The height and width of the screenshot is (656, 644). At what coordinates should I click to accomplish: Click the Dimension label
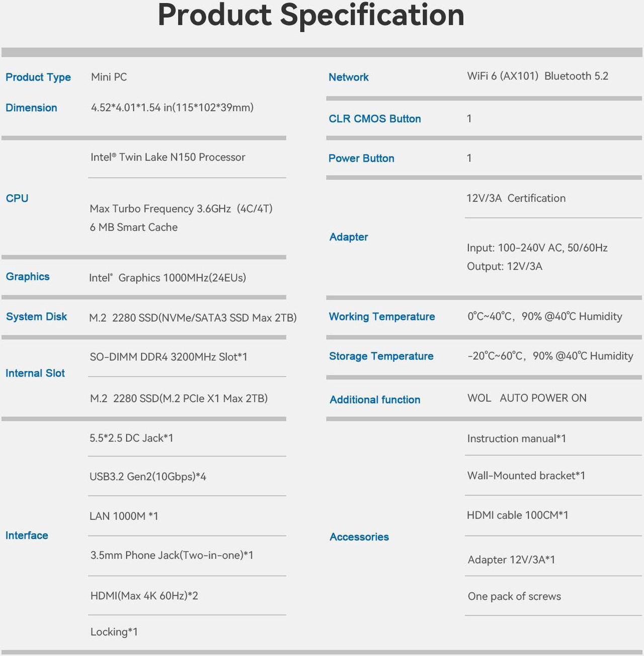click(x=31, y=108)
